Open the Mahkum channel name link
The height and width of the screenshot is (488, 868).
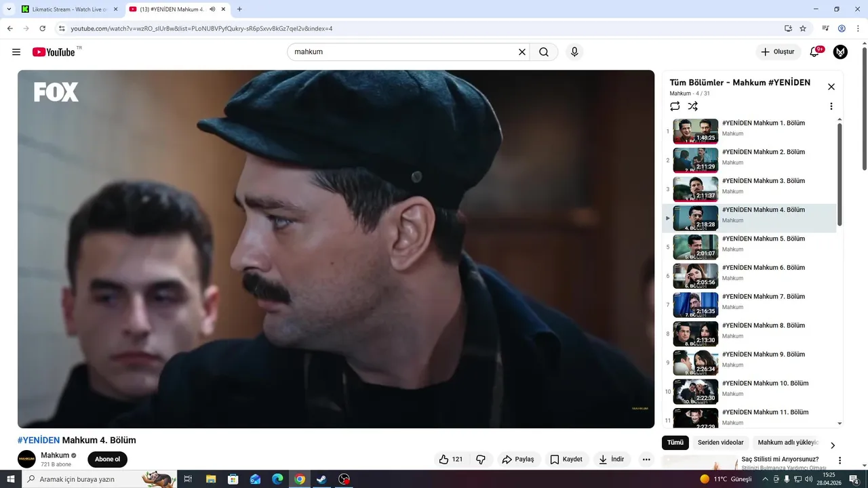pyautogui.click(x=55, y=455)
